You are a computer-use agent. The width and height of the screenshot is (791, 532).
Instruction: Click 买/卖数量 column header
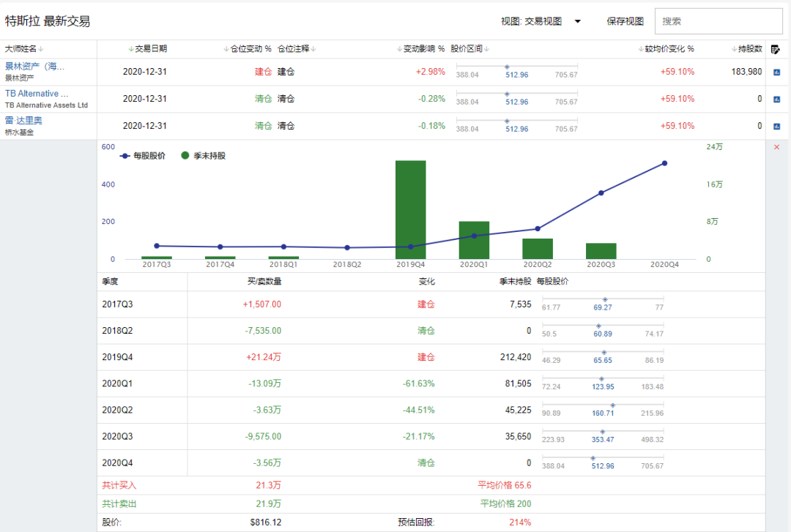coord(264,282)
